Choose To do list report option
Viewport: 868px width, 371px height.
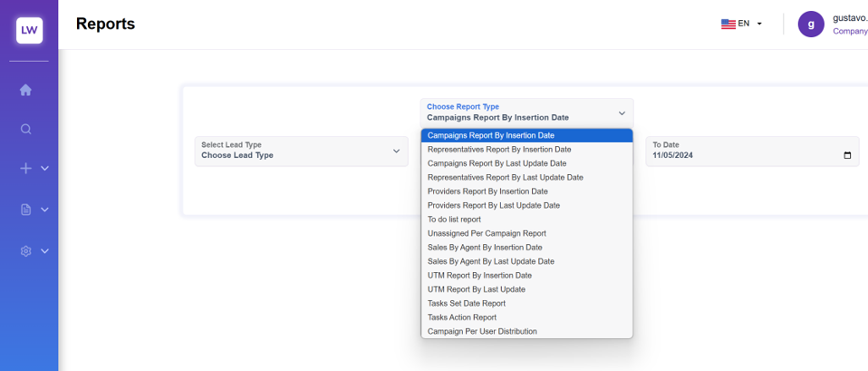click(454, 220)
